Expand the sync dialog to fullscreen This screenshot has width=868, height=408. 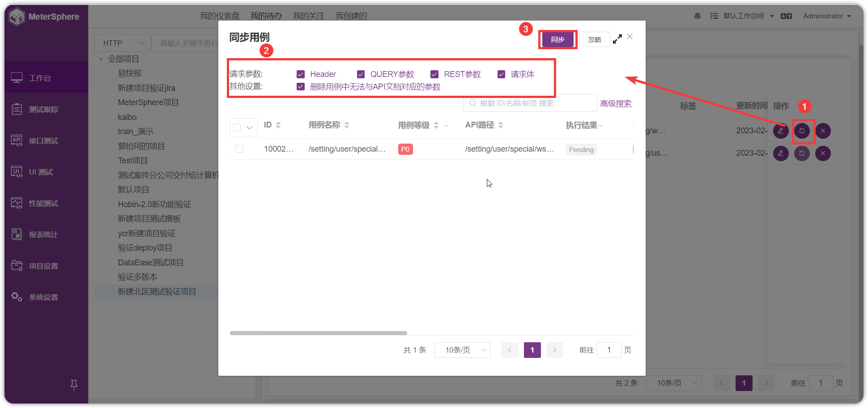coord(617,39)
